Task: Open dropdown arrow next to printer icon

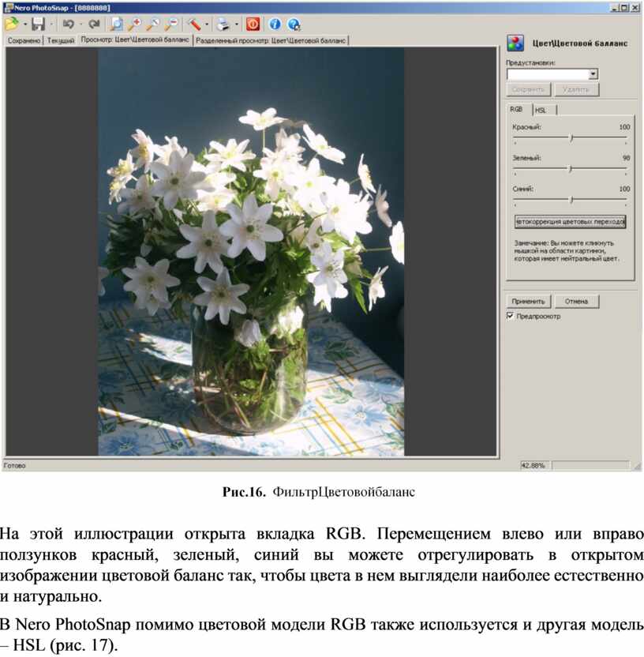Action: (236, 24)
